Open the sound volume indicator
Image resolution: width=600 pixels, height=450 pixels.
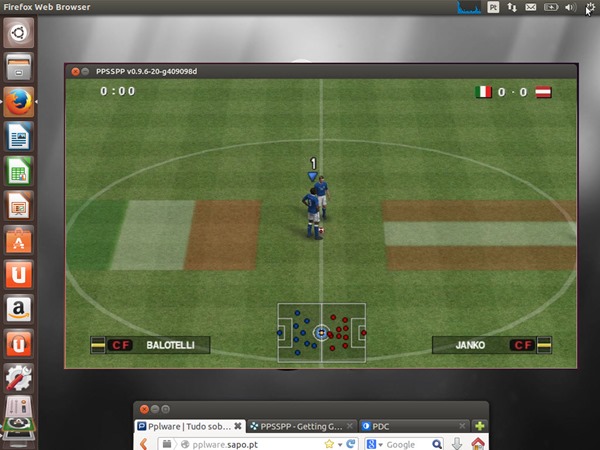coord(571,7)
